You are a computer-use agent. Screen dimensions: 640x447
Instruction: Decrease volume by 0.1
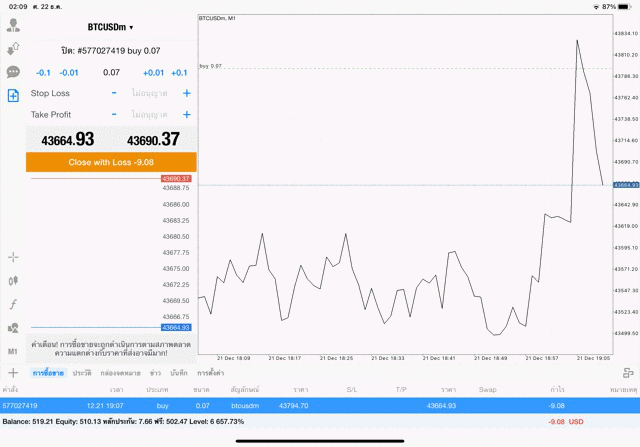[43, 73]
